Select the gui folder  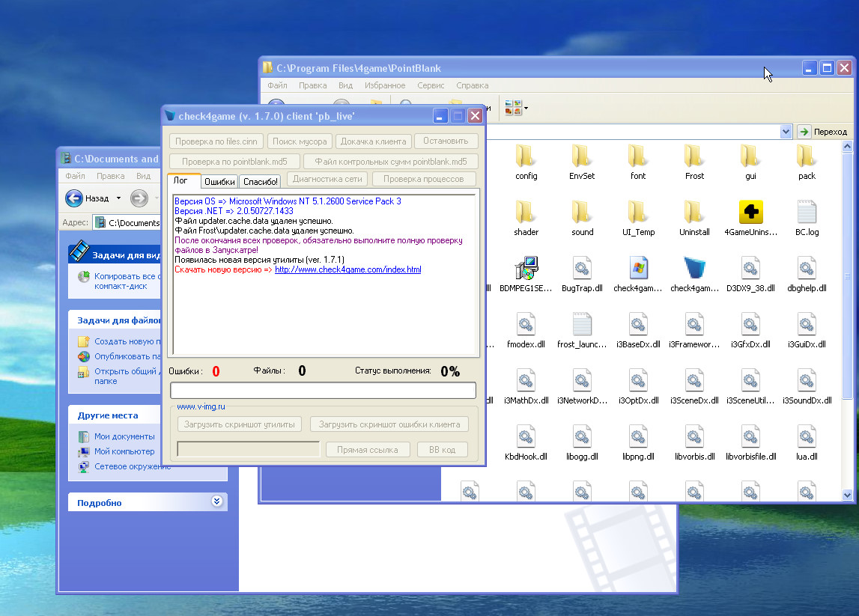pyautogui.click(x=750, y=162)
